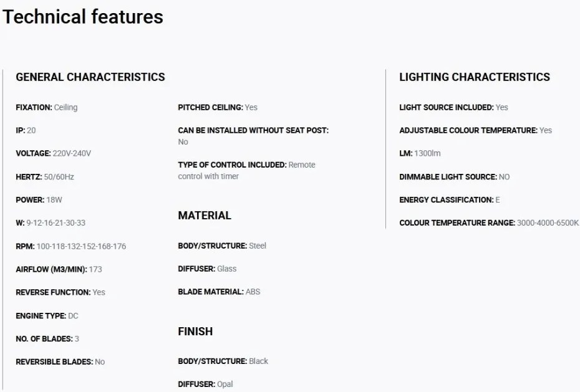Click the Material section heading
The width and height of the screenshot is (580, 392).
pyautogui.click(x=205, y=216)
